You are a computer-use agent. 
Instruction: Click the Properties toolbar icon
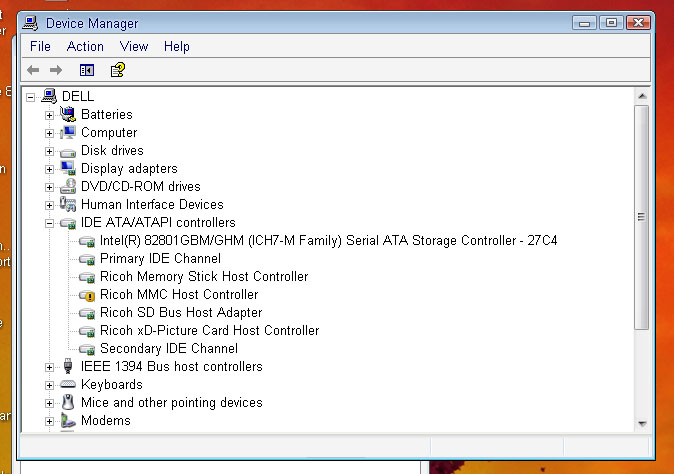point(87,70)
